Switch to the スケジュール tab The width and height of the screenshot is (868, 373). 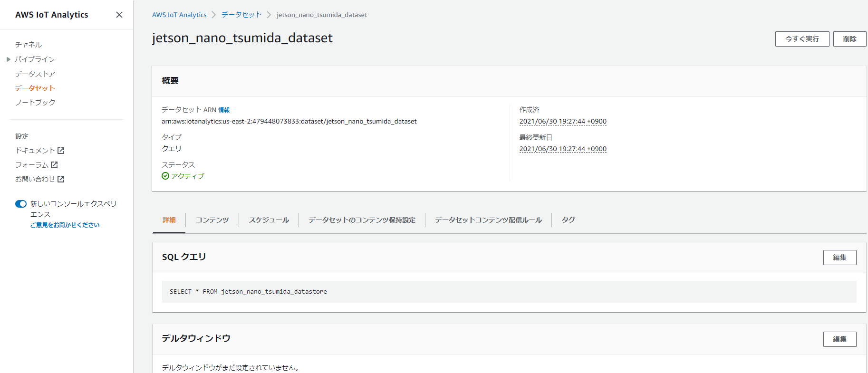[269, 220]
